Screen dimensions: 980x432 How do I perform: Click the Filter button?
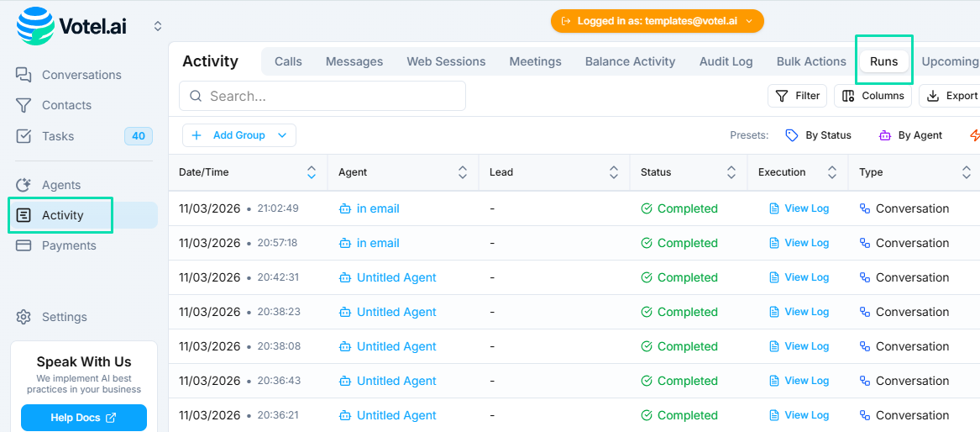pos(797,96)
